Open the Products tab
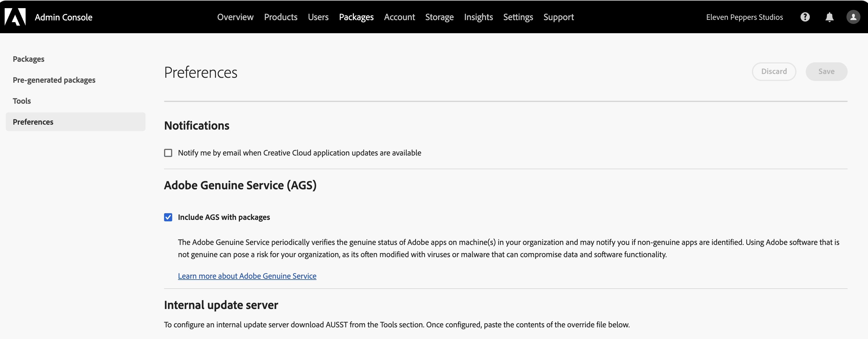This screenshot has width=868, height=339. (281, 17)
